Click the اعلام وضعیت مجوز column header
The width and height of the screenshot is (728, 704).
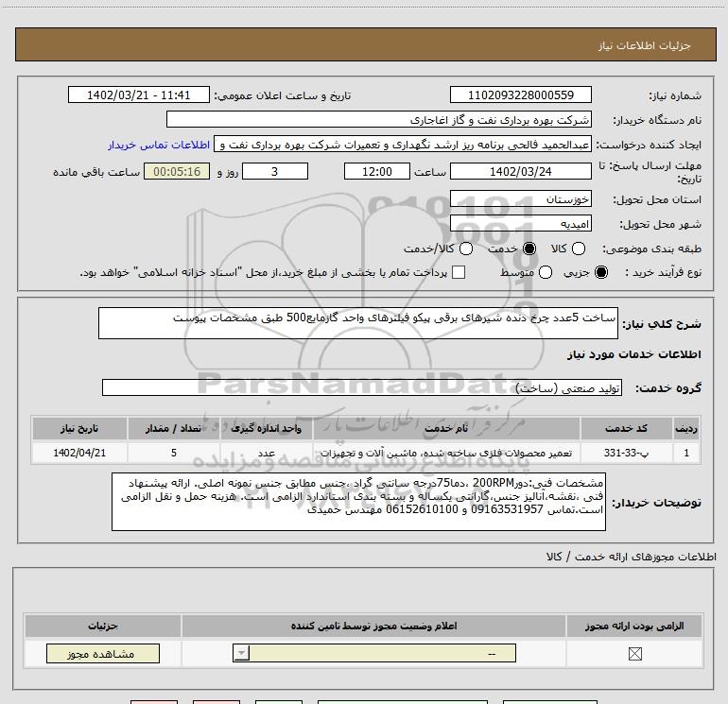[373, 626]
